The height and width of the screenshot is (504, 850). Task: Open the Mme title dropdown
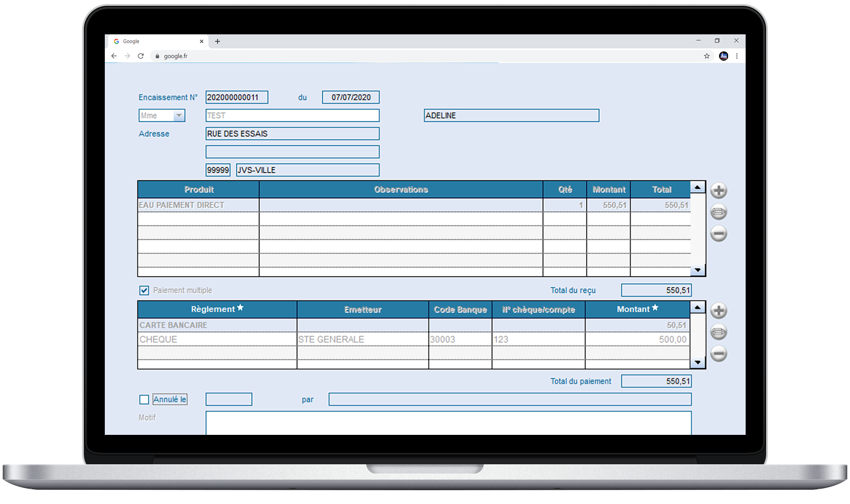[179, 115]
